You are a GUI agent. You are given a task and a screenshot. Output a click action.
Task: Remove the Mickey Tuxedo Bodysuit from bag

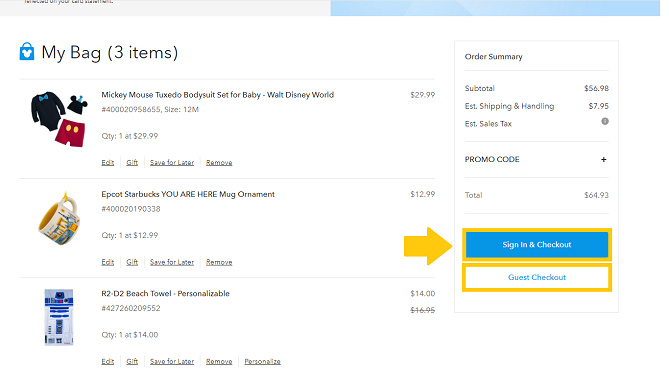coord(219,163)
